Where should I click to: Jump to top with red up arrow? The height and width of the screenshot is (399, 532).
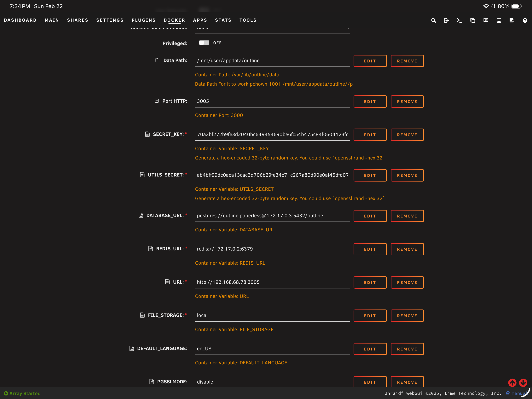coord(512,382)
